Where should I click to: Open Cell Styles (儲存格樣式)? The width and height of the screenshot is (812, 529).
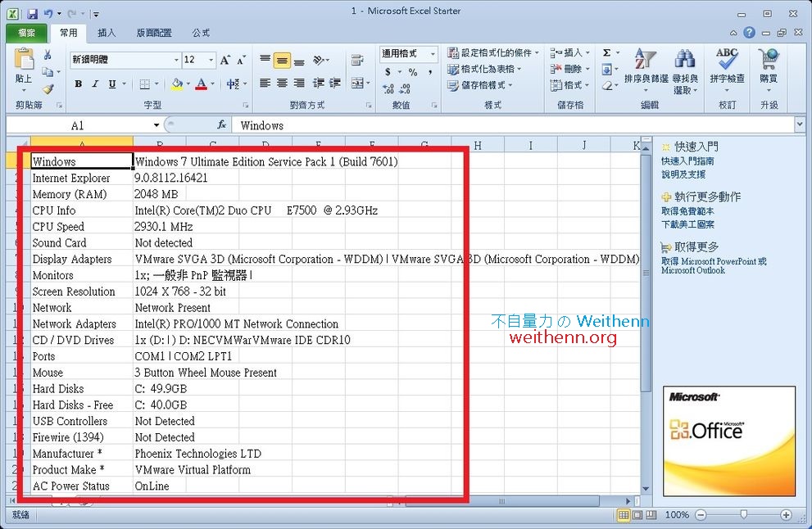[x=480, y=85]
